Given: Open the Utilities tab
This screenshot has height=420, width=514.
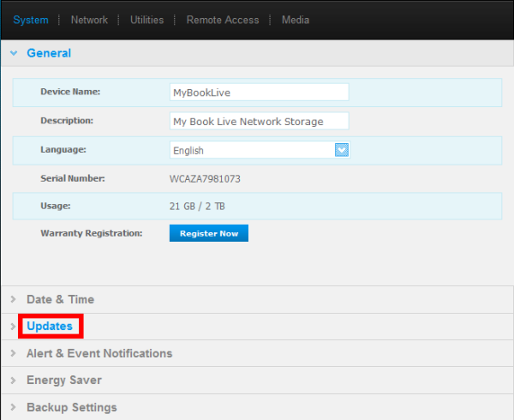Looking at the screenshot, I should click(x=146, y=20).
